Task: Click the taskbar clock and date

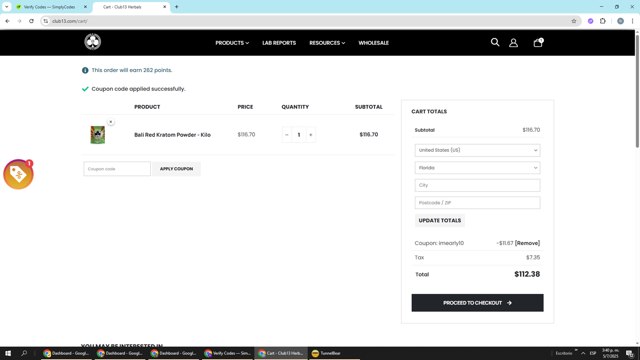Action: (x=610, y=353)
